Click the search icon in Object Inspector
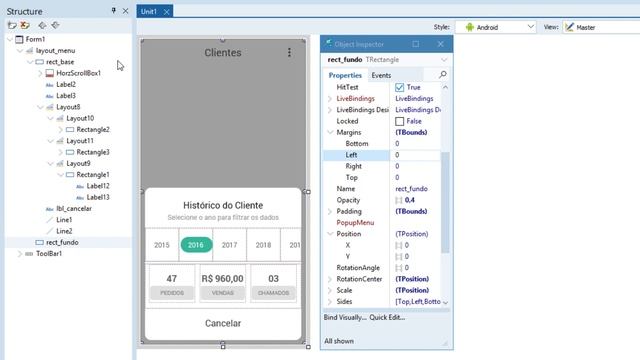 tap(442, 75)
